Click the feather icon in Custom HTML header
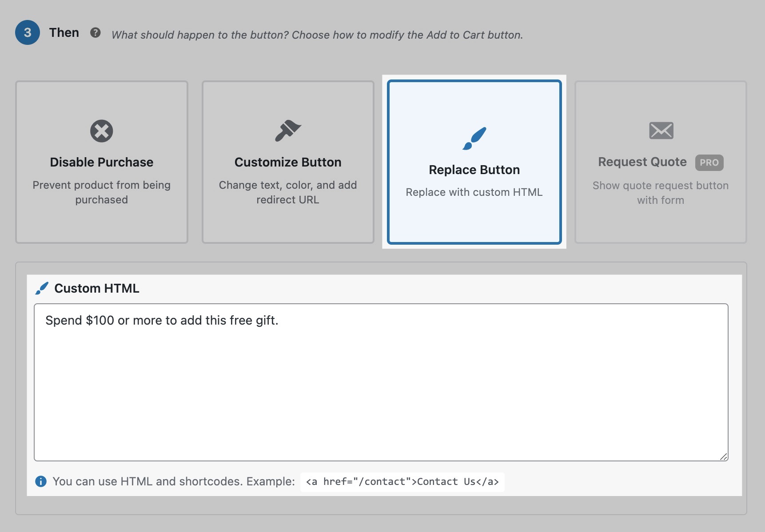Image resolution: width=765 pixels, height=532 pixels. tap(41, 288)
